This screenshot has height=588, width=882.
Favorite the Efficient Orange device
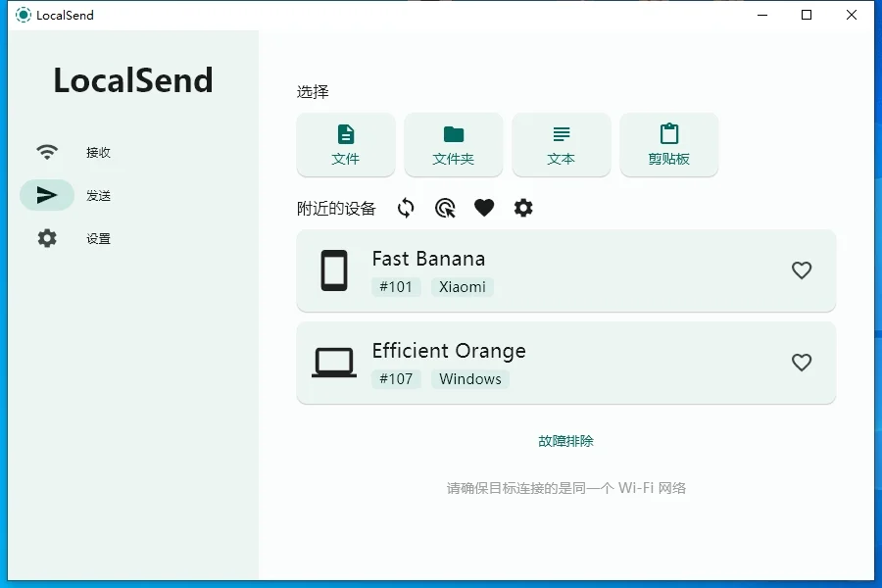pos(802,363)
